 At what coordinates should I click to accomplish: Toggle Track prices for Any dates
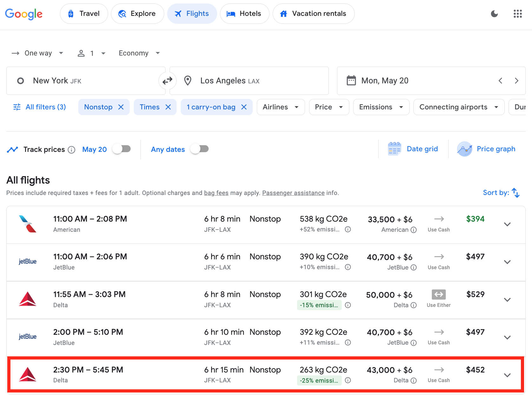(x=200, y=149)
